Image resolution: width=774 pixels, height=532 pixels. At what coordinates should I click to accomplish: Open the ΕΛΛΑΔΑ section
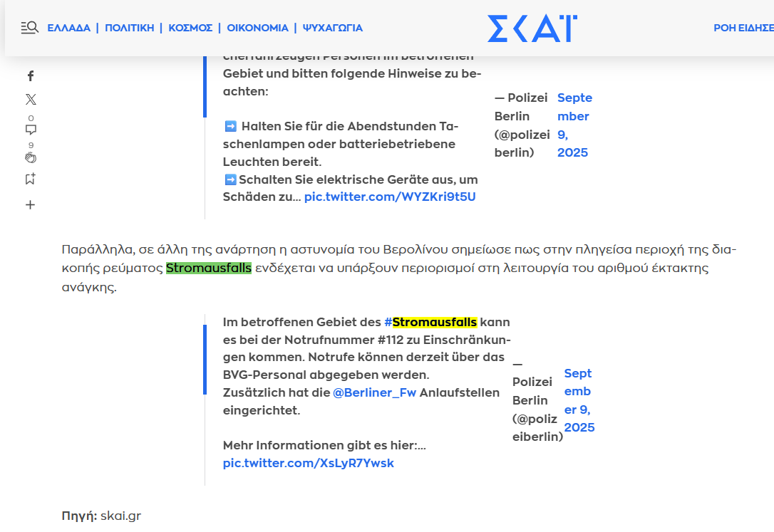click(69, 28)
